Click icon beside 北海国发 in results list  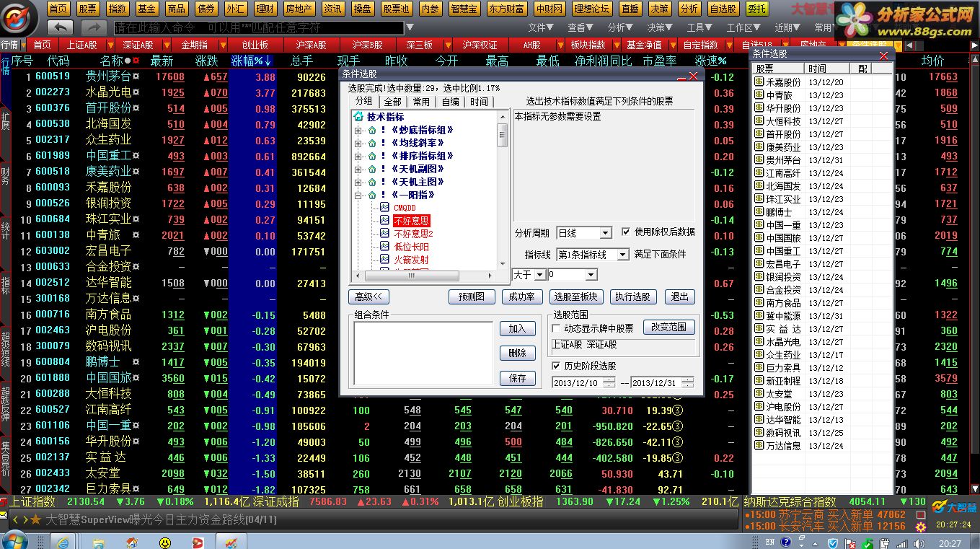tap(759, 186)
